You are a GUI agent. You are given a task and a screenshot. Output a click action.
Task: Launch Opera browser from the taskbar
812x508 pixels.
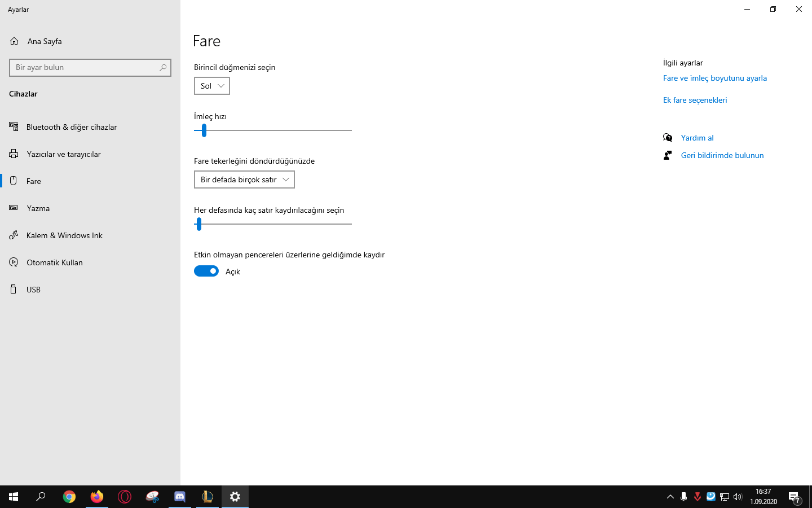click(x=125, y=497)
